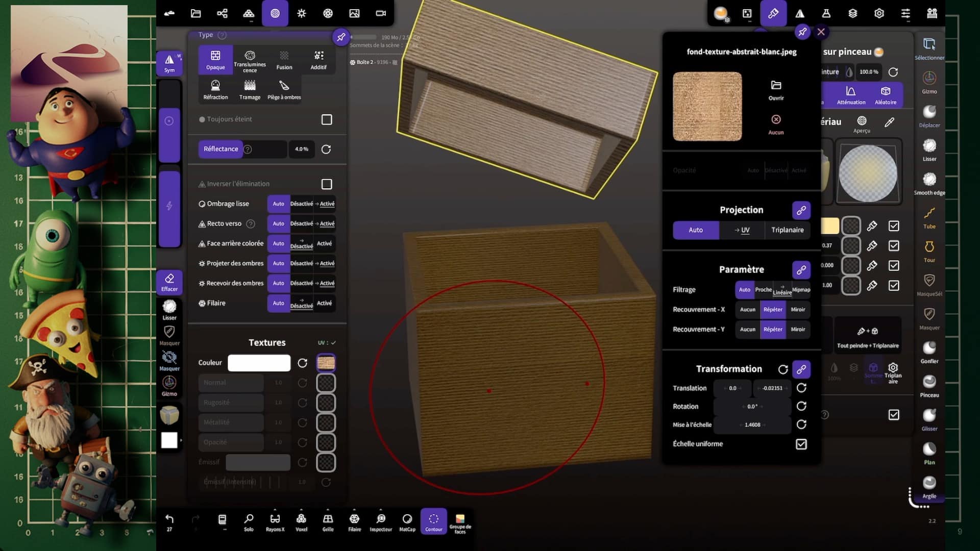Open the Inspecteur tool
Image resolution: width=980 pixels, height=551 pixels.
(381, 521)
